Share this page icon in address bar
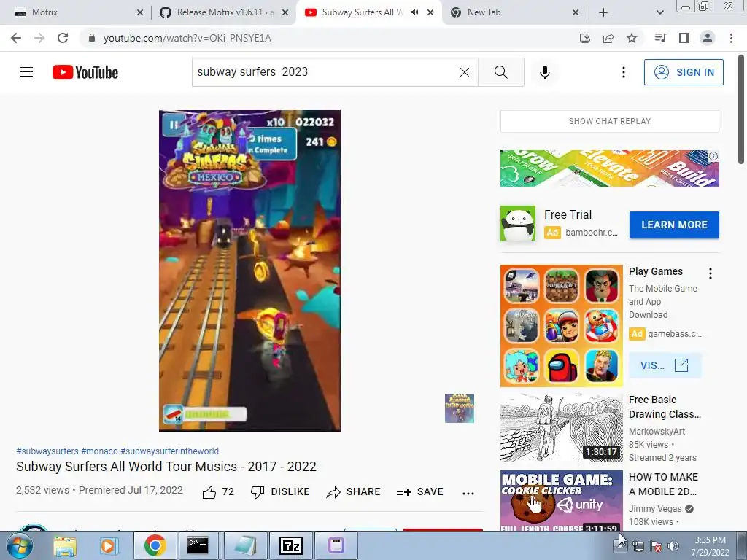 pyautogui.click(x=608, y=38)
